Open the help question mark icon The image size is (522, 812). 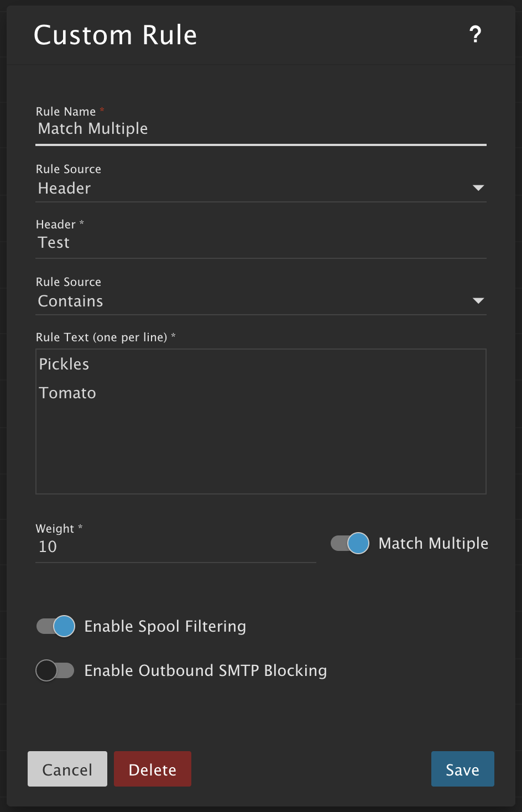tap(475, 35)
